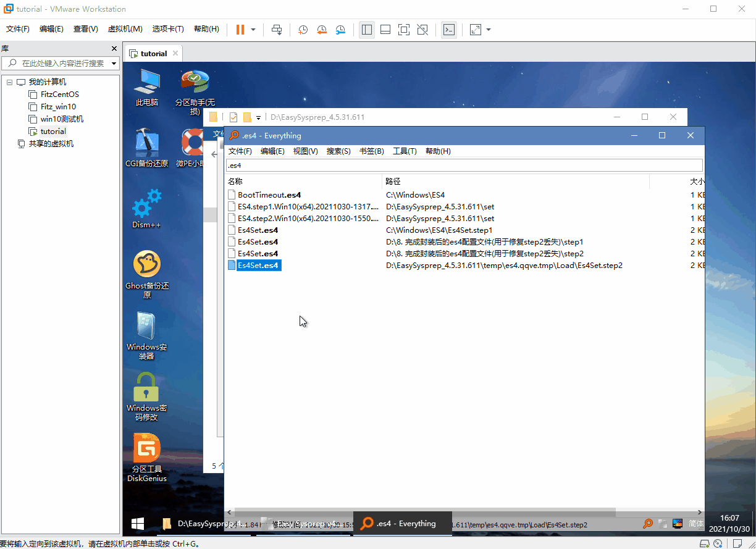This screenshot has height=549, width=756.
Task: Pause the virtual machine with the orange button
Action: [240, 30]
